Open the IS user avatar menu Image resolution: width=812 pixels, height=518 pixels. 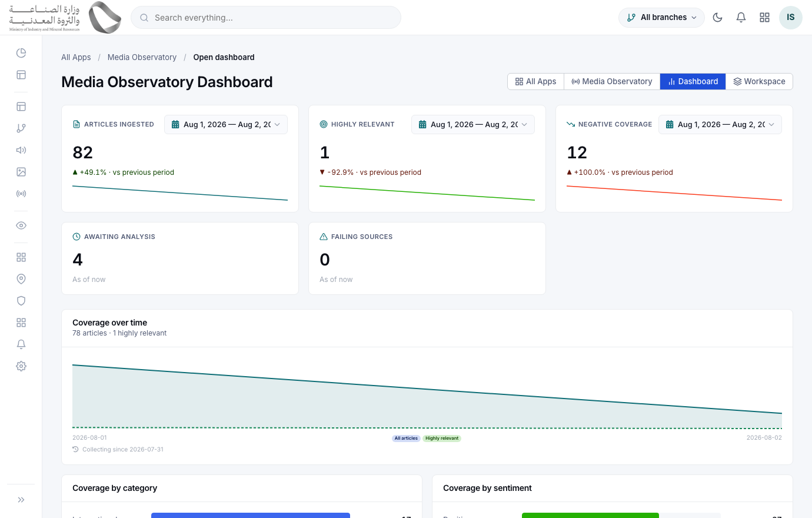tap(791, 18)
